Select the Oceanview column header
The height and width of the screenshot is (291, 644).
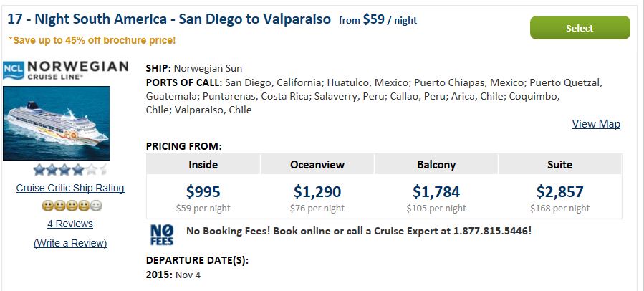click(x=317, y=164)
